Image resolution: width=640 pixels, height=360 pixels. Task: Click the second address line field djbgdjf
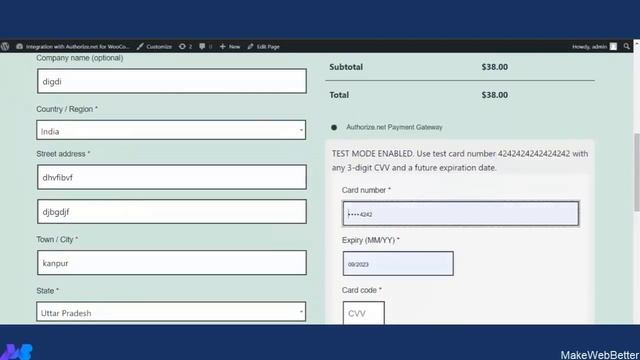pyautogui.click(x=172, y=211)
